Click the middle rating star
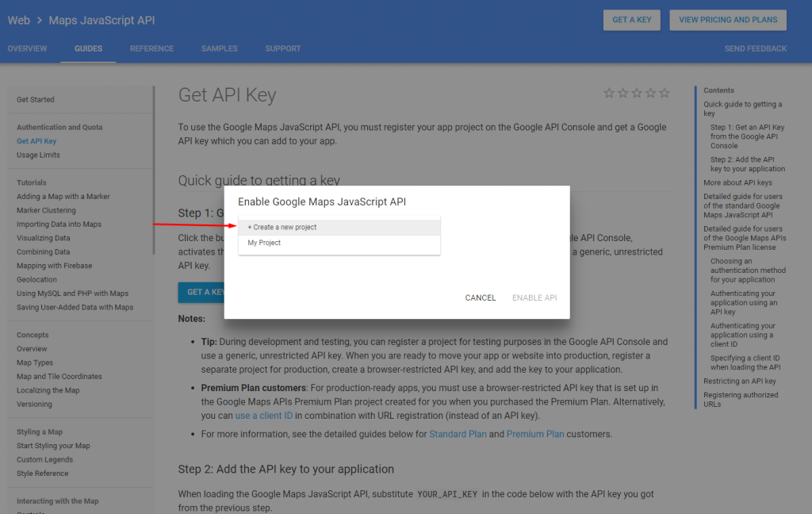Screen dimensions: 812x514 (x=636, y=93)
